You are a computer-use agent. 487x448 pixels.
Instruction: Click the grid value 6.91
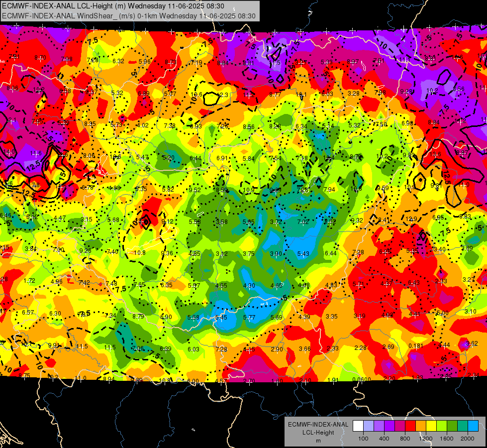pyautogui.click(x=222, y=158)
